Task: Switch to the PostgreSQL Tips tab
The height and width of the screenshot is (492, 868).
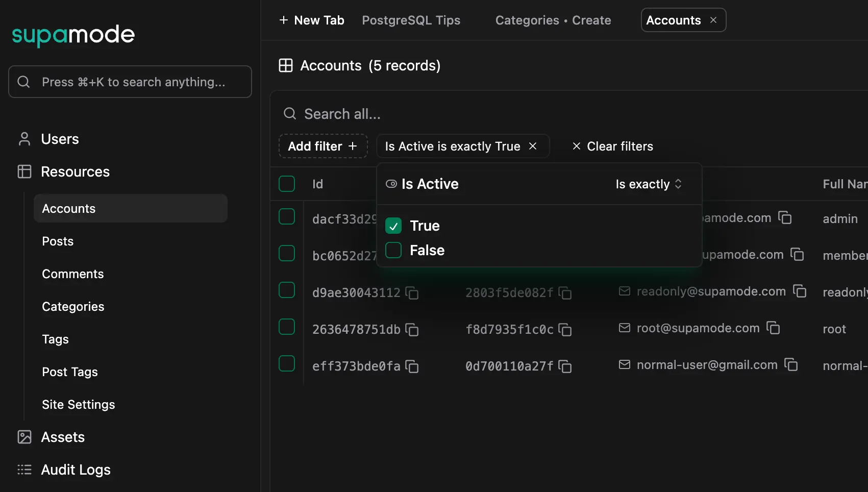Action: click(411, 20)
